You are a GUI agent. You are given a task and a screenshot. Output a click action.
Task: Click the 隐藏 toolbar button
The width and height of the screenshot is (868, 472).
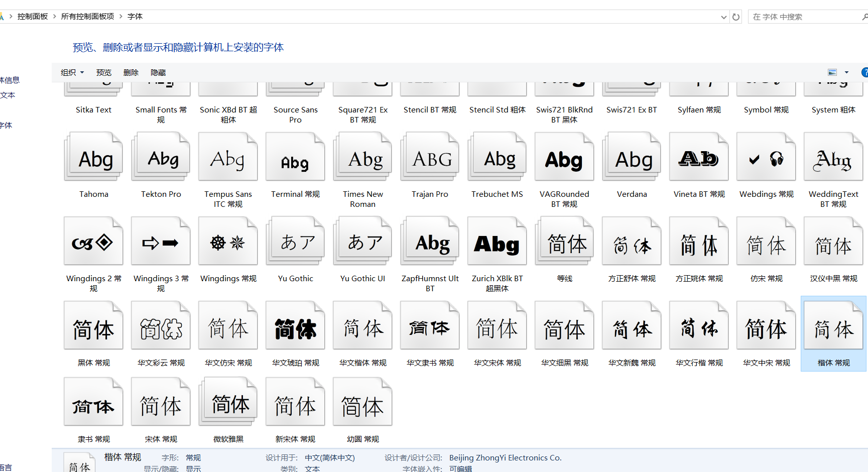point(158,72)
